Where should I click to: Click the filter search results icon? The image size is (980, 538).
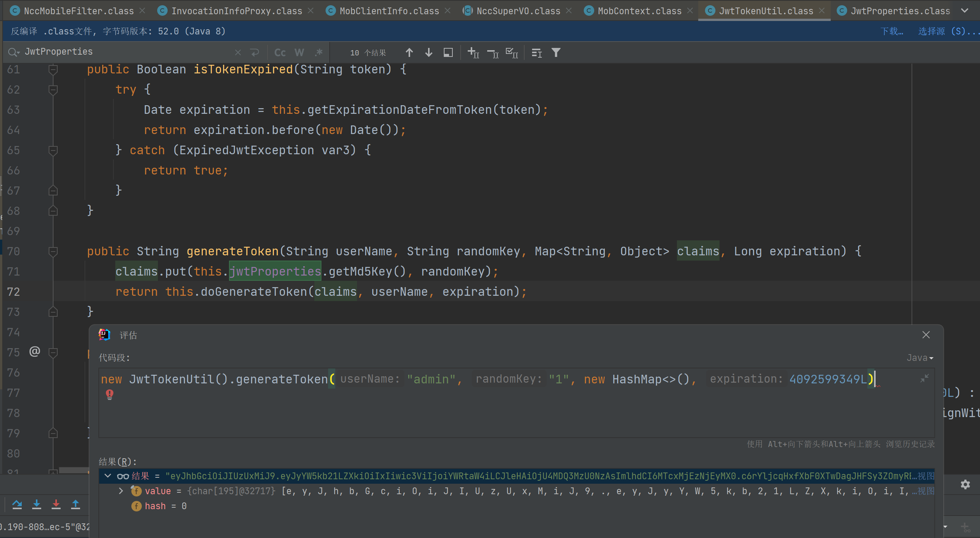click(556, 52)
